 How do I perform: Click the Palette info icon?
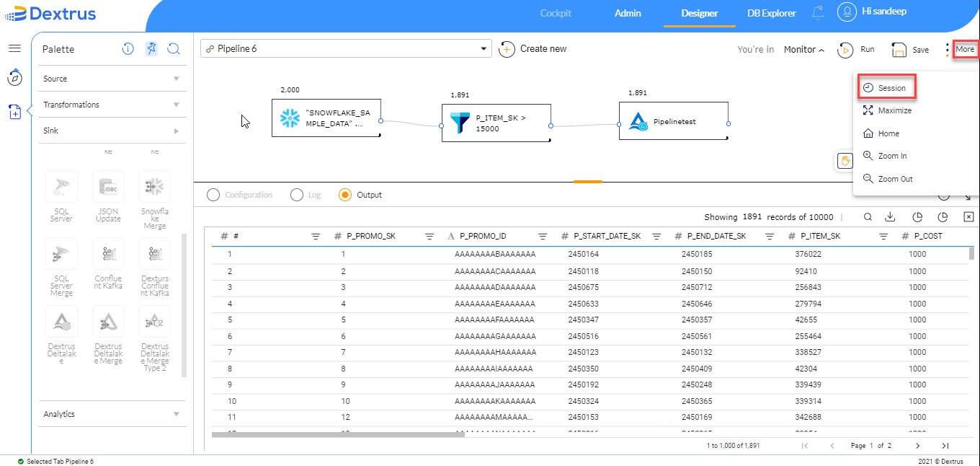coord(128,49)
